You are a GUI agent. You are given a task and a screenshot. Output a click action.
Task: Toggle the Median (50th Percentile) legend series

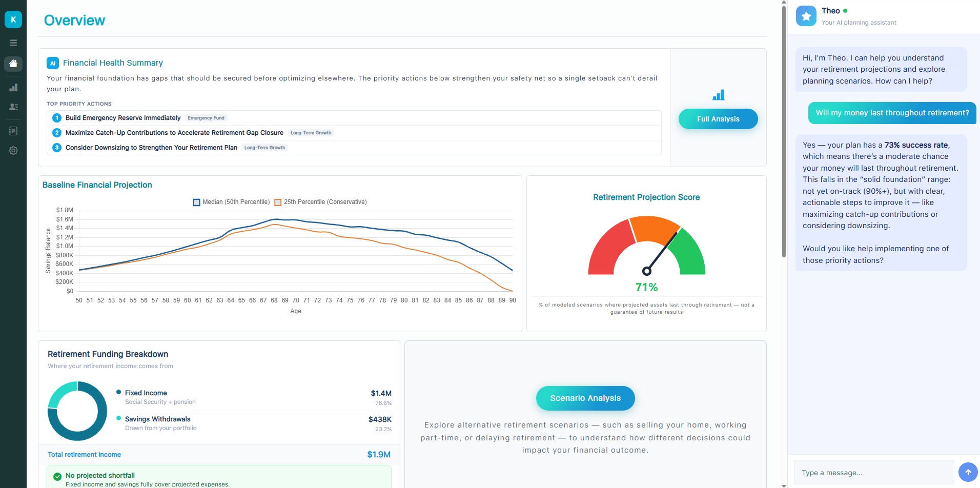tap(231, 202)
